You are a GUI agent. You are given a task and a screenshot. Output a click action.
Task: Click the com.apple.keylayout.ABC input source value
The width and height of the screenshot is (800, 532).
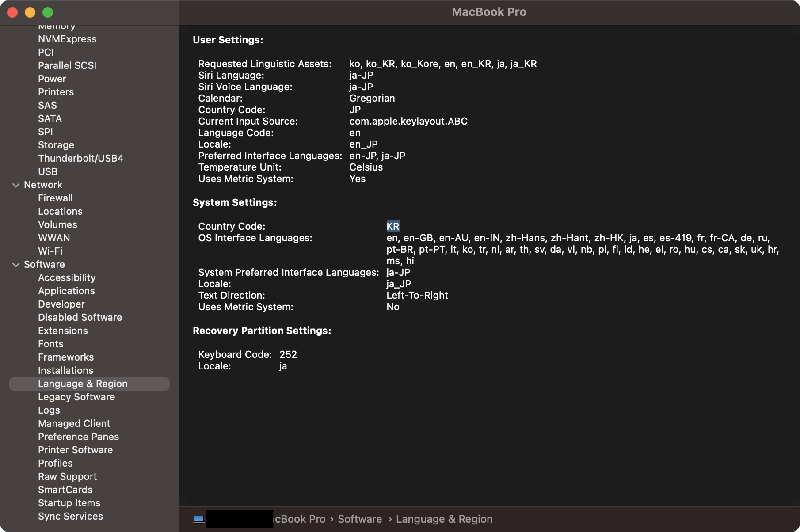tap(408, 121)
